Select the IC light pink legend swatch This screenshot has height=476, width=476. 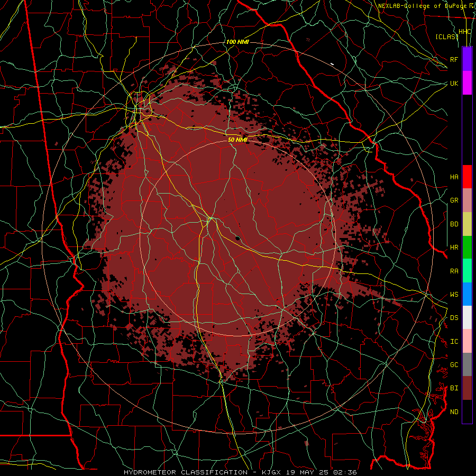tap(467, 341)
